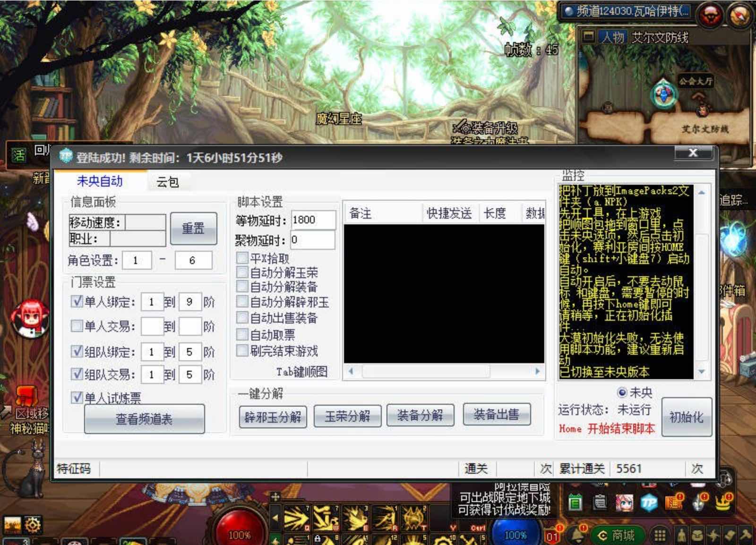Enable the 单人交易 checkbox

point(77,326)
